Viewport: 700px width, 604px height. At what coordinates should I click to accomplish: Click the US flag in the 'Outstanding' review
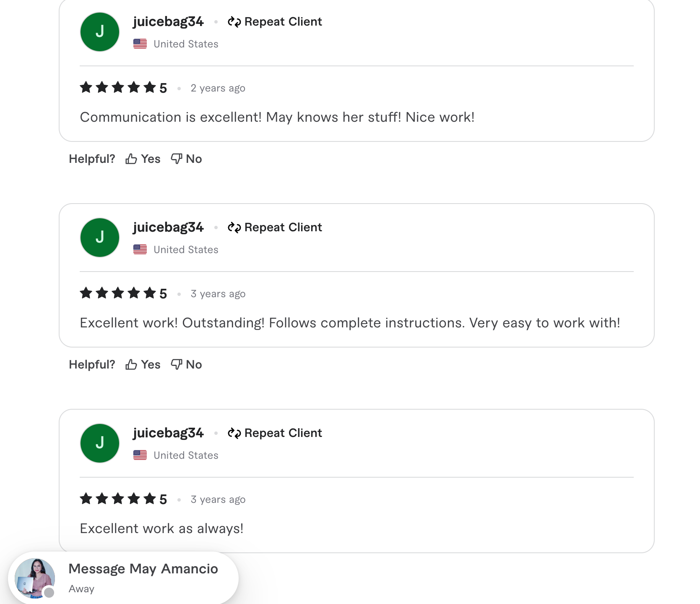140,250
